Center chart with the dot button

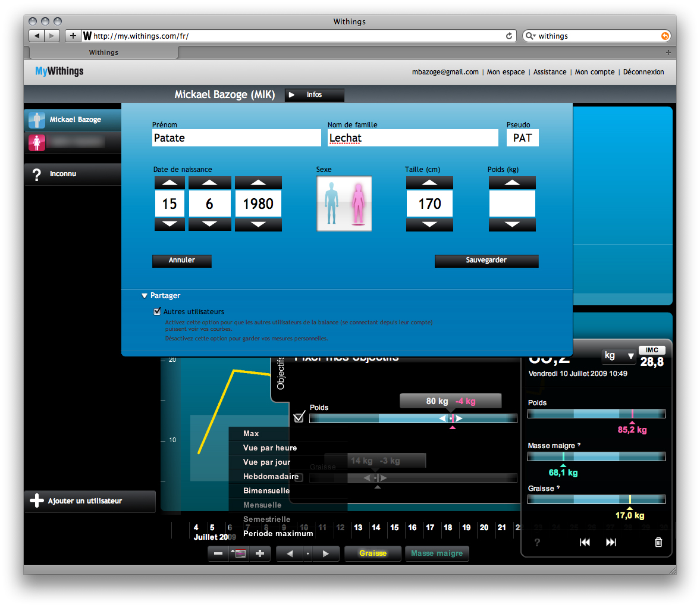pos(307,553)
